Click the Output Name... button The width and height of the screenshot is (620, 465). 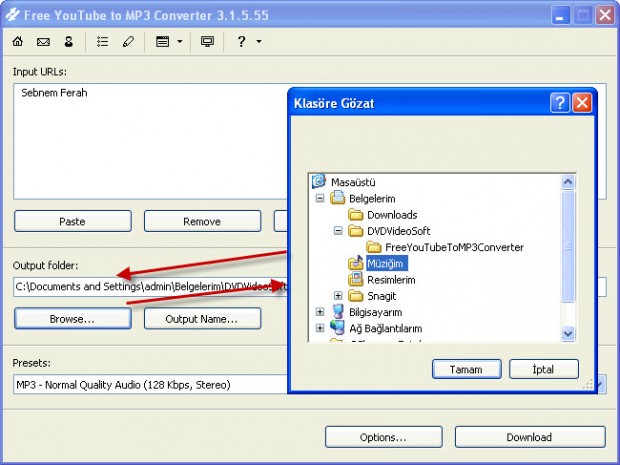202,319
